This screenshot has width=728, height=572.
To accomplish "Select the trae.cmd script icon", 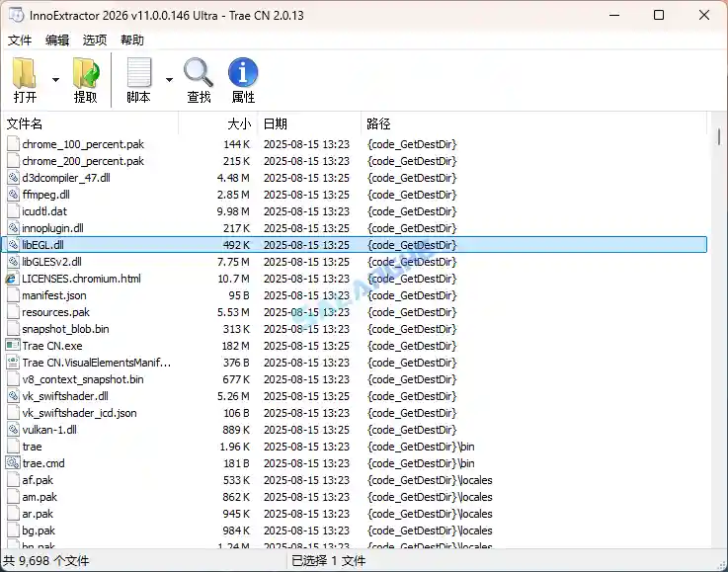I will point(13,463).
